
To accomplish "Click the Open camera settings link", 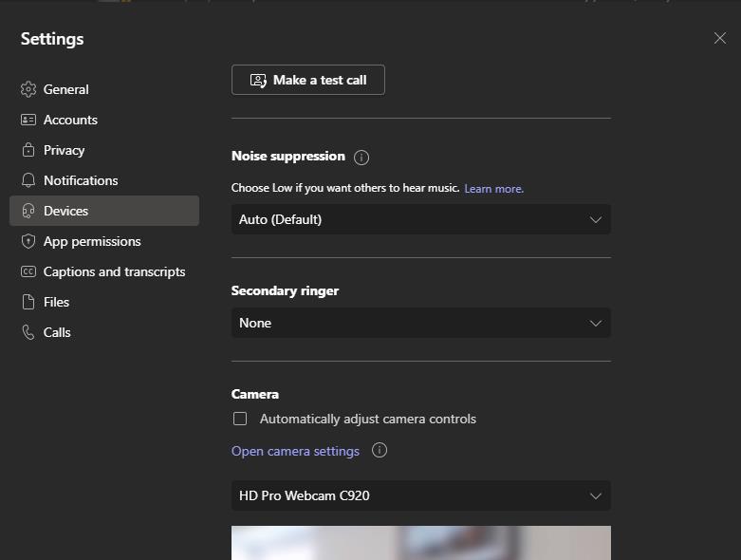I will (295, 451).
